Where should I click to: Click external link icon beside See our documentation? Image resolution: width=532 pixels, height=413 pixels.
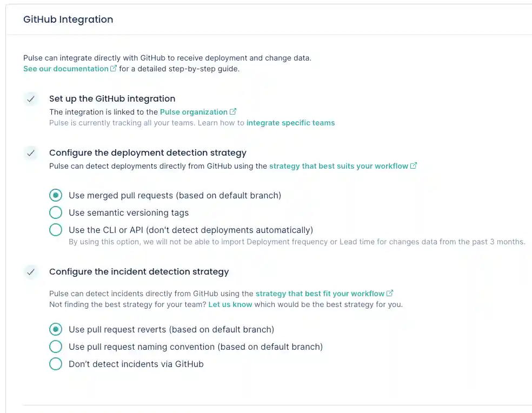point(113,69)
